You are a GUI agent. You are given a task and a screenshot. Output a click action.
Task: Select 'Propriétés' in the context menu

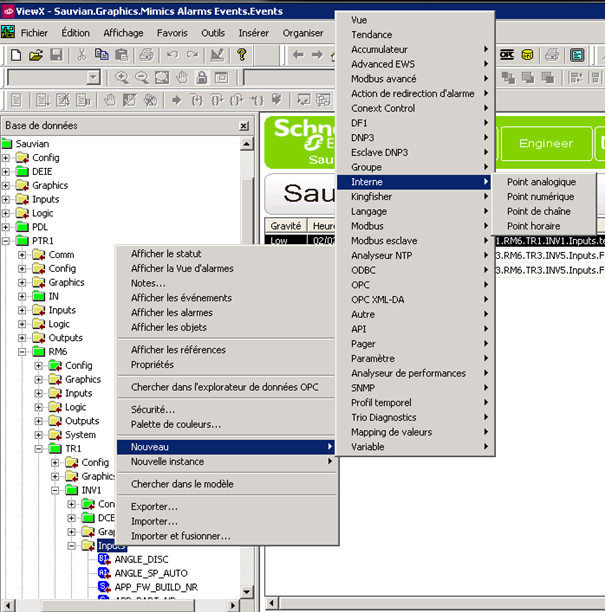pos(152,365)
